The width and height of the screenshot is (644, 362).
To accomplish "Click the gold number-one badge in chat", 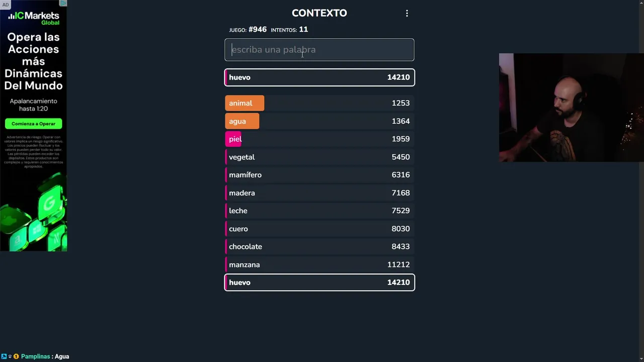I will 16,356.
